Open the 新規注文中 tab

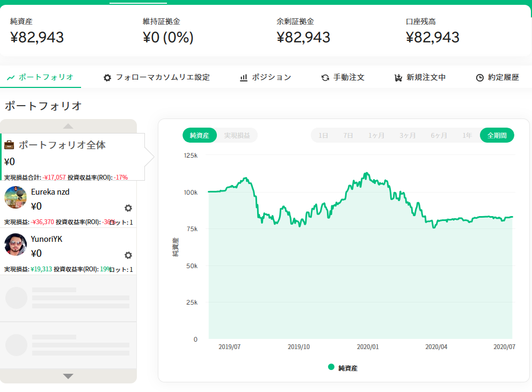(x=420, y=78)
